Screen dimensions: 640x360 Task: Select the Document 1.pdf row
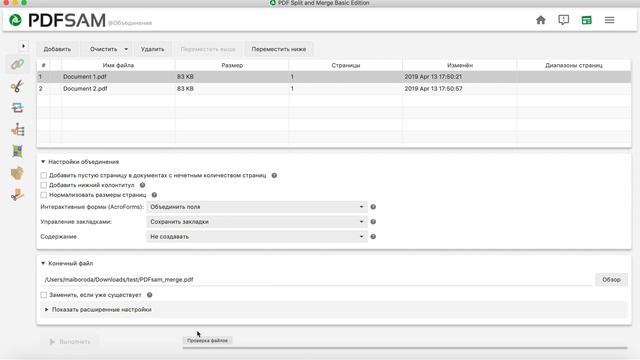pyautogui.click(x=334, y=77)
